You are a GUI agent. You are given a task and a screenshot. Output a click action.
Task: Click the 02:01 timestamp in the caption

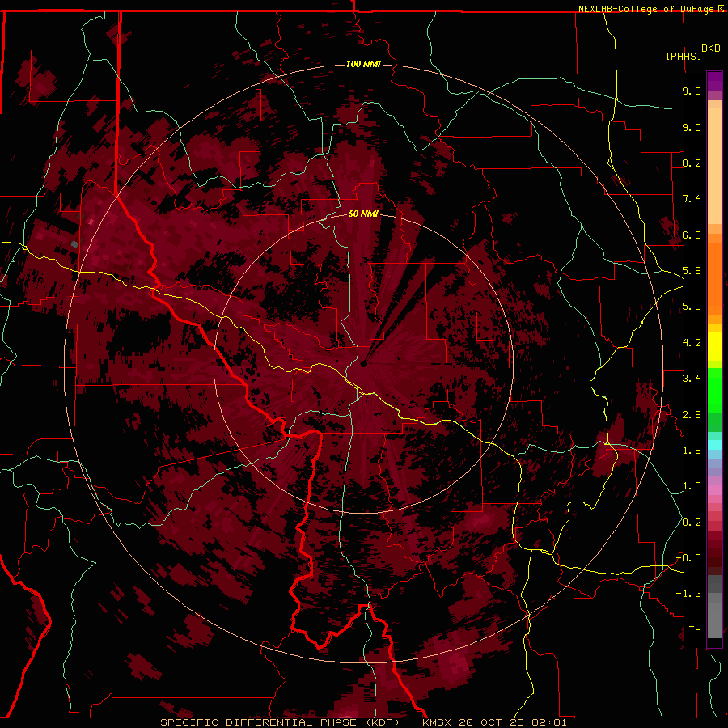coord(549,722)
